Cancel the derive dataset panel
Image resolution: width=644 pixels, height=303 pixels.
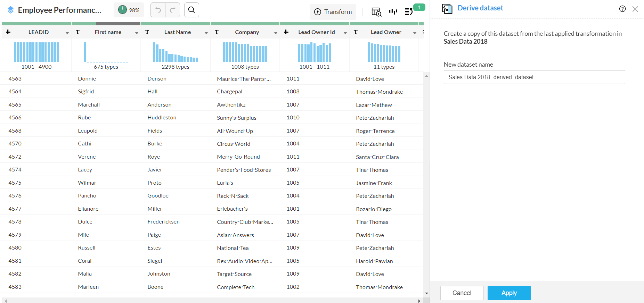coord(462,293)
